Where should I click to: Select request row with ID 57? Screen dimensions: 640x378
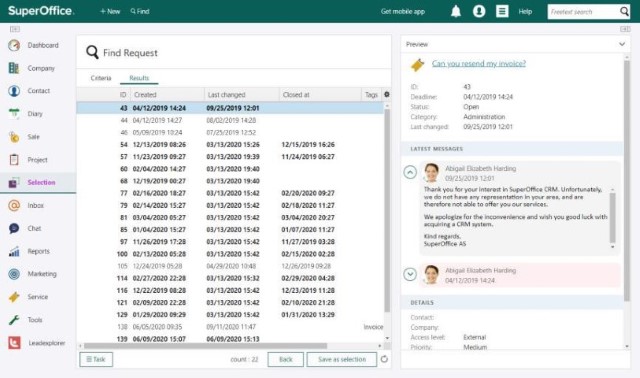[230, 157]
